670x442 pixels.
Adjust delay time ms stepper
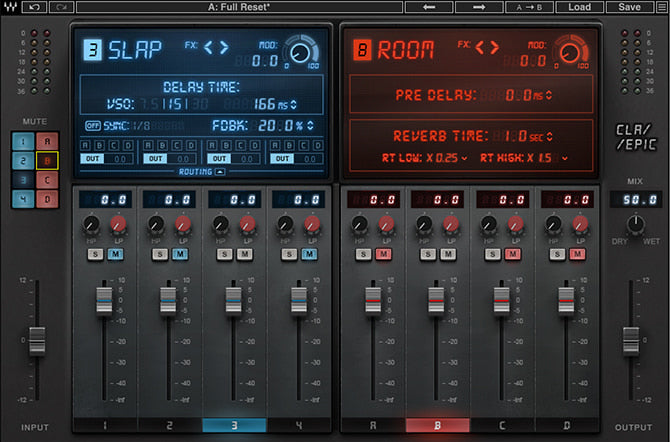pyautogui.click(x=294, y=104)
